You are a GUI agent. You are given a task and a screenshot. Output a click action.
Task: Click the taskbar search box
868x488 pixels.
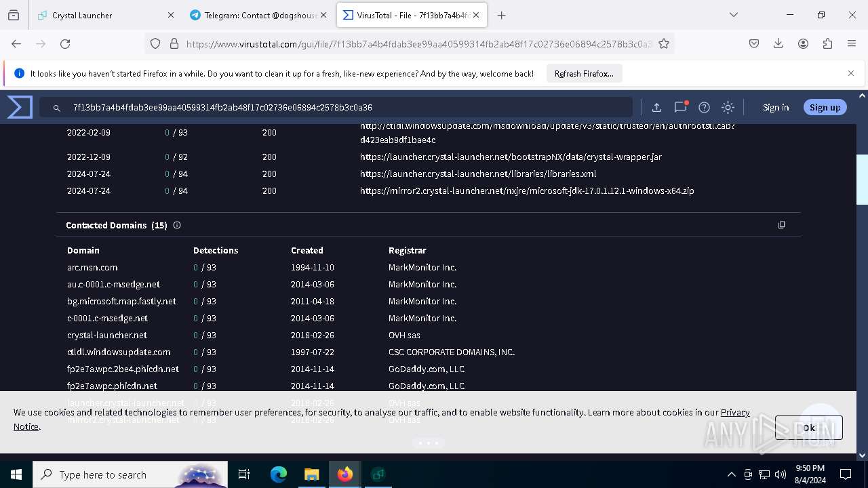coord(130,474)
